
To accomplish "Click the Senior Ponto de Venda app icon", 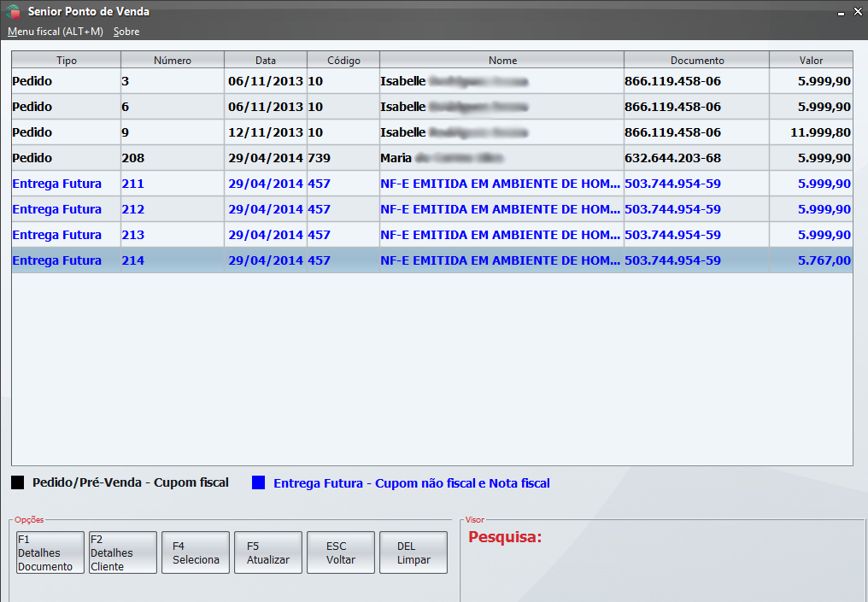I will tap(13, 12).
